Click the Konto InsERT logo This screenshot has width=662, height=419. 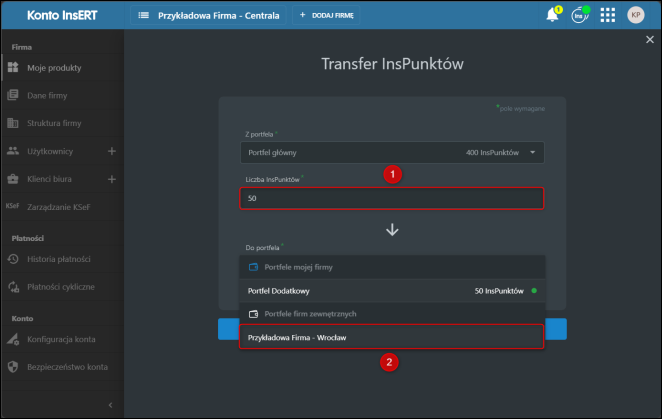click(62, 16)
